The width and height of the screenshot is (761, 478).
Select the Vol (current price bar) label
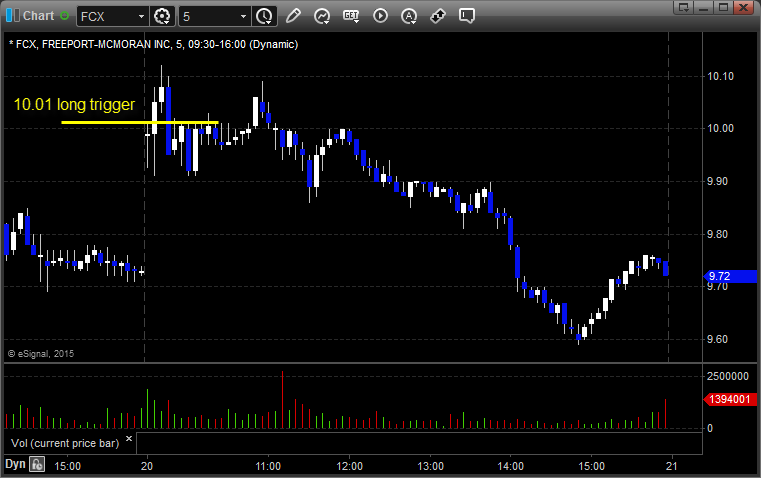point(65,443)
